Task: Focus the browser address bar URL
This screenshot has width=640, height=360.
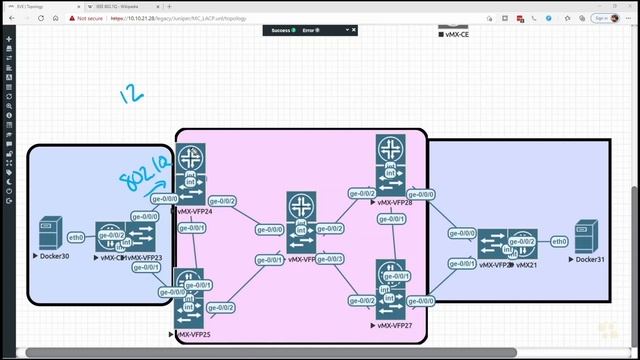Action: click(178, 18)
